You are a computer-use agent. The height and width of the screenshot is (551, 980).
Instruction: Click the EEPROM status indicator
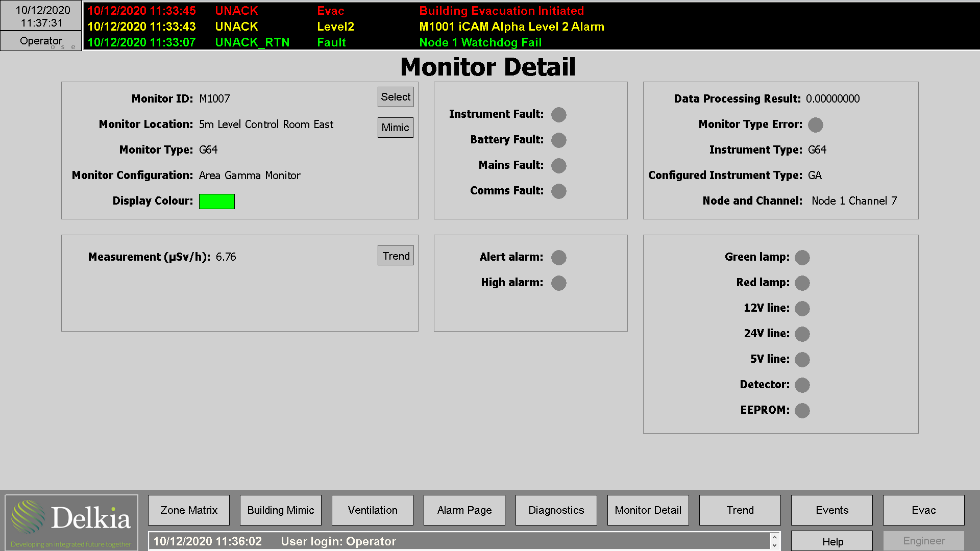802,411
